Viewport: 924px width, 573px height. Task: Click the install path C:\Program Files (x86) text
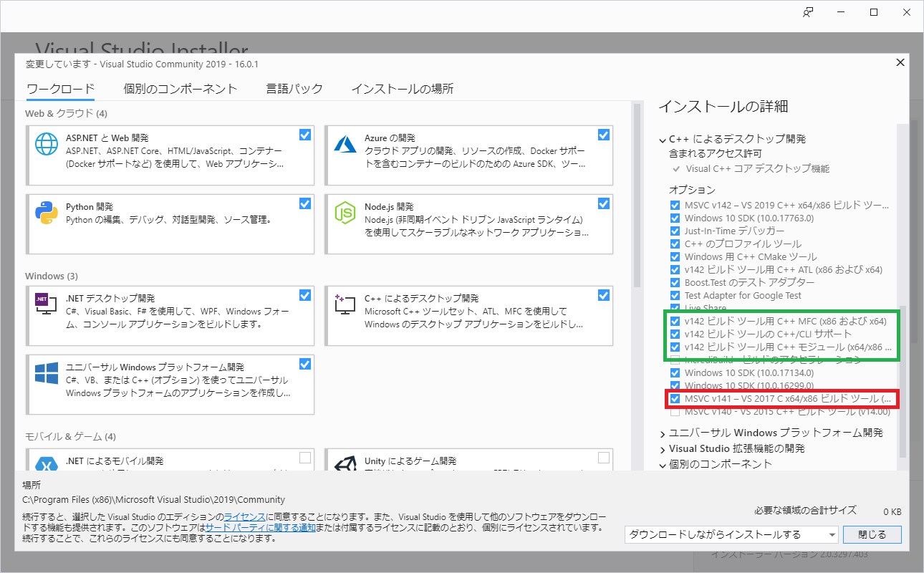[x=154, y=500]
